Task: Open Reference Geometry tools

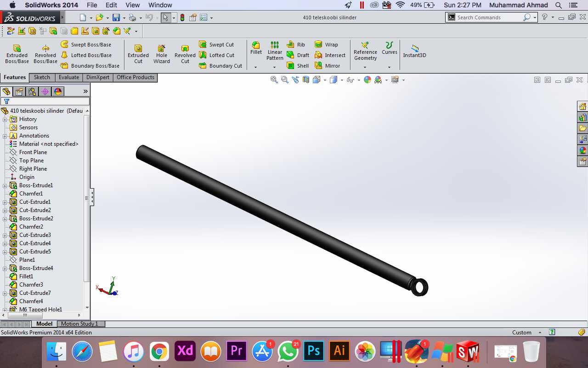Action: click(x=365, y=51)
